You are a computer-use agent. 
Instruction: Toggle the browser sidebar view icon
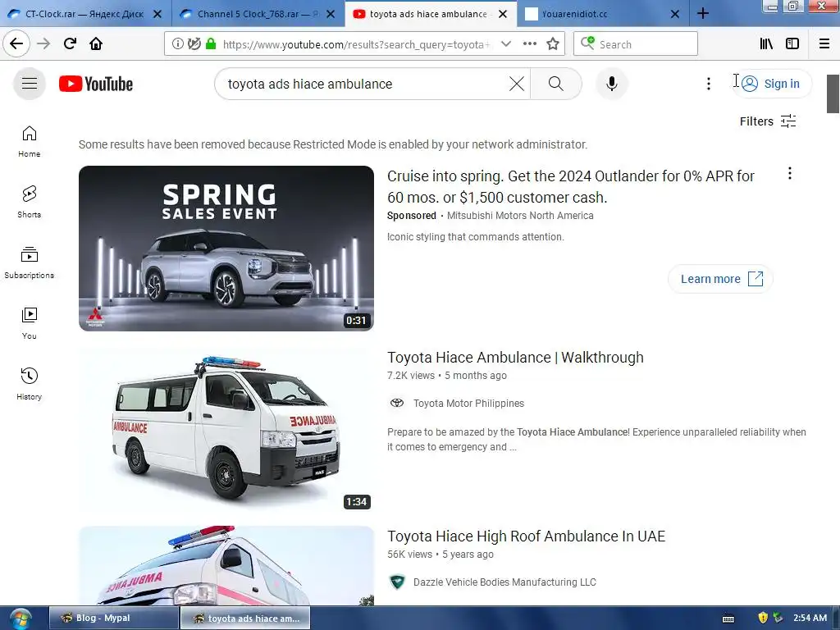[x=792, y=43]
